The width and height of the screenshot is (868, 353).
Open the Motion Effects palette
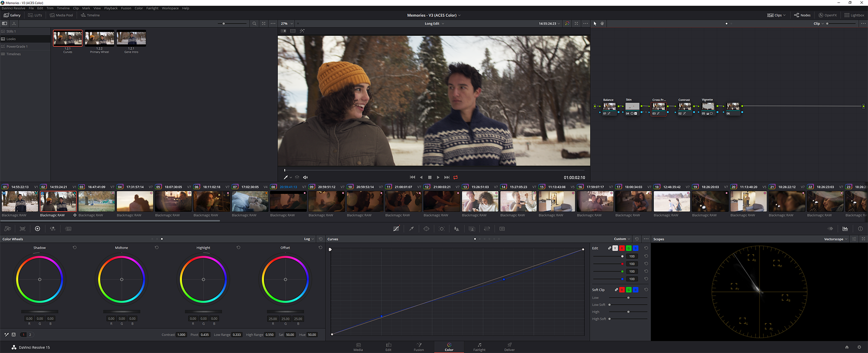tap(68, 229)
